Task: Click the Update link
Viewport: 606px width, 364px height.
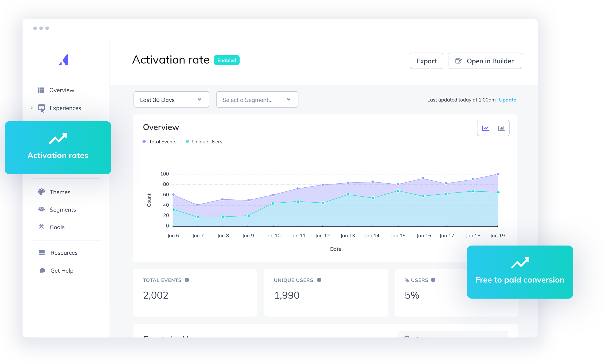Action: 507,100
